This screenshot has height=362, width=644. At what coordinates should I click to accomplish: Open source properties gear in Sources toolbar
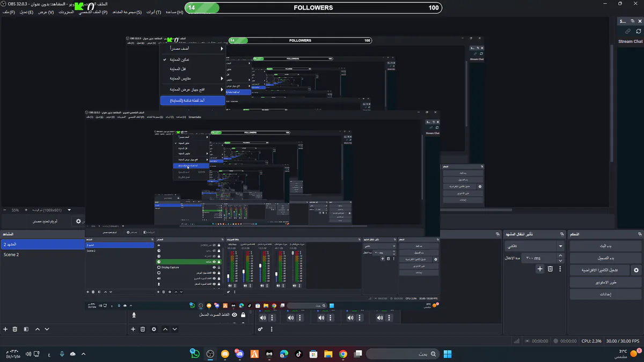click(x=154, y=329)
